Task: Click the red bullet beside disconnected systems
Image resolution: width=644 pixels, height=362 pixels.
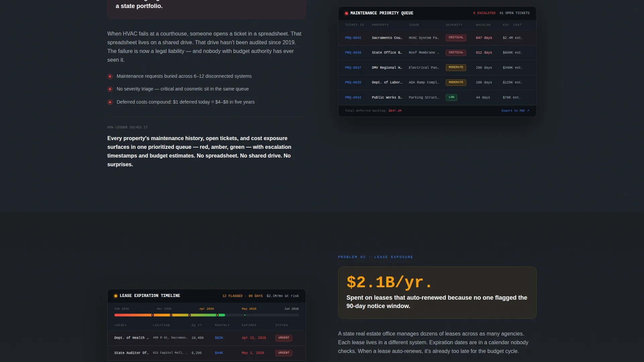Action: (110, 76)
